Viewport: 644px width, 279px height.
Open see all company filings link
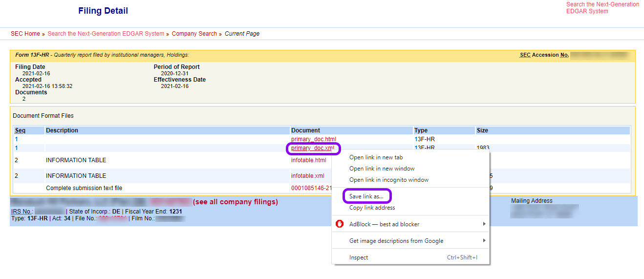236,202
